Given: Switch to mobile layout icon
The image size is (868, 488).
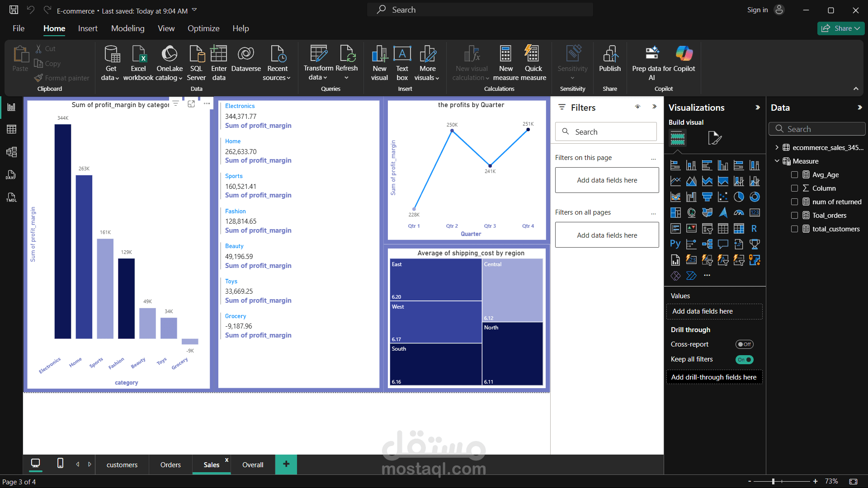Looking at the screenshot, I should [x=60, y=463].
